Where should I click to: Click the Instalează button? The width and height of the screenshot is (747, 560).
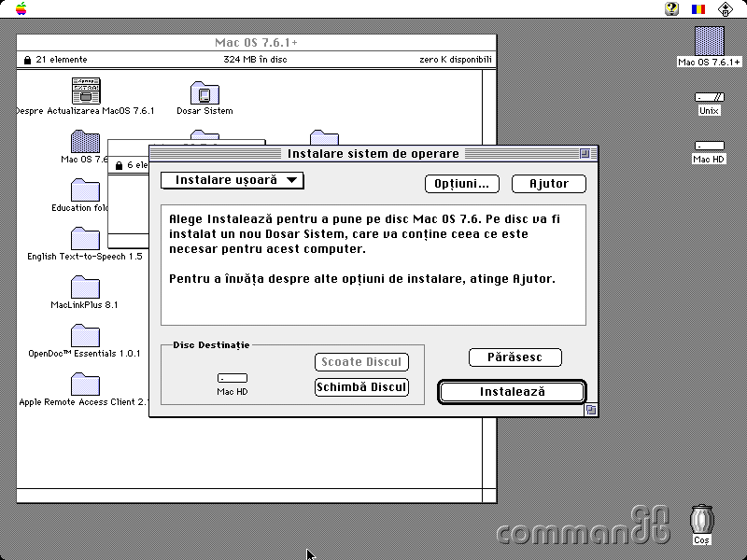point(512,392)
